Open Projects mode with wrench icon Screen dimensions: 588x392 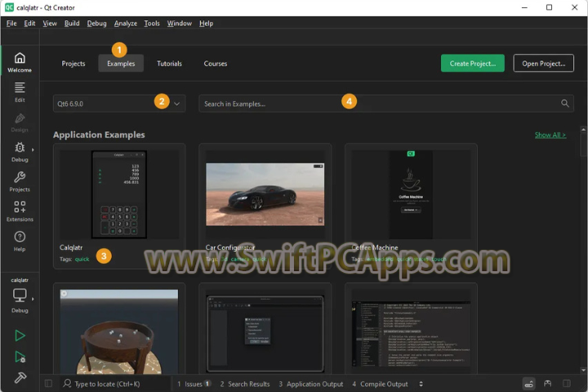pos(20,181)
